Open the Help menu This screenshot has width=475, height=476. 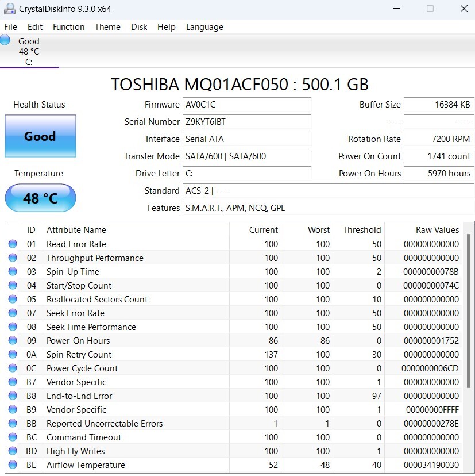tap(167, 26)
